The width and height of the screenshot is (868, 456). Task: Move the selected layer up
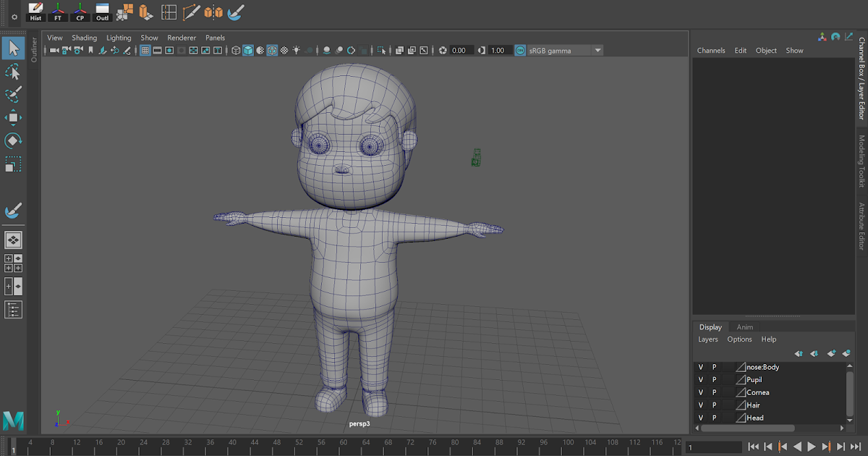click(x=798, y=352)
